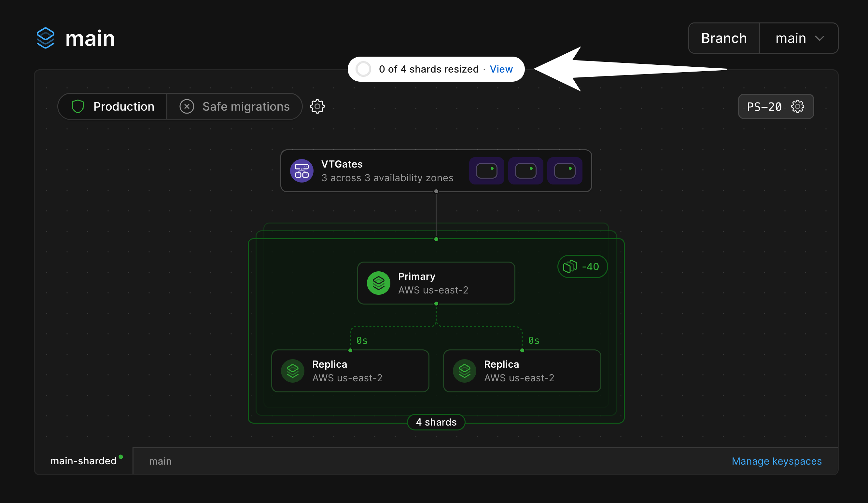868x503 pixels.
Task: Select the second VTGate availability zone tile
Action: (525, 171)
